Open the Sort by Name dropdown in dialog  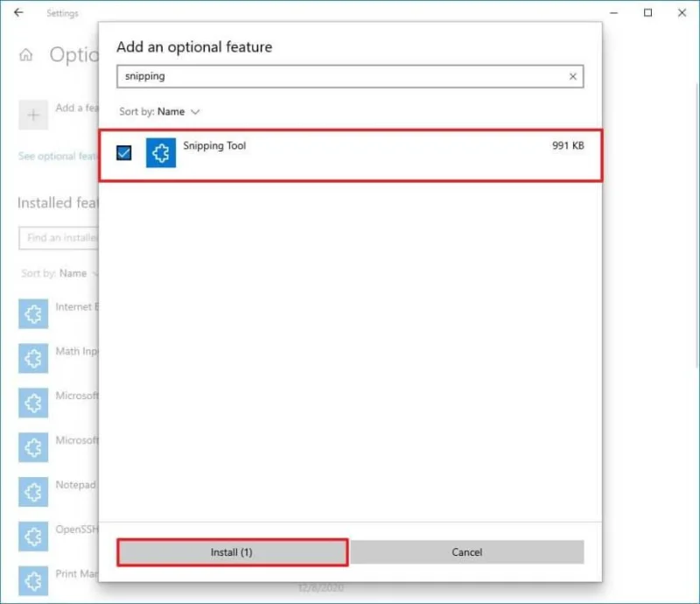159,112
